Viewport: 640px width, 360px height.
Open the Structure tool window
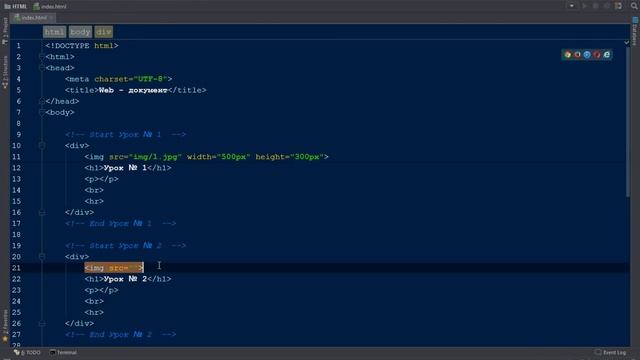click(x=5, y=72)
